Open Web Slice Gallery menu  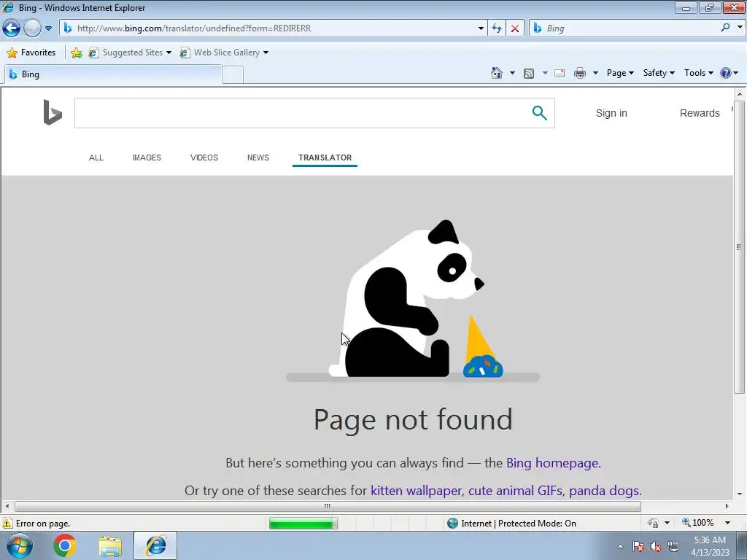click(x=224, y=52)
